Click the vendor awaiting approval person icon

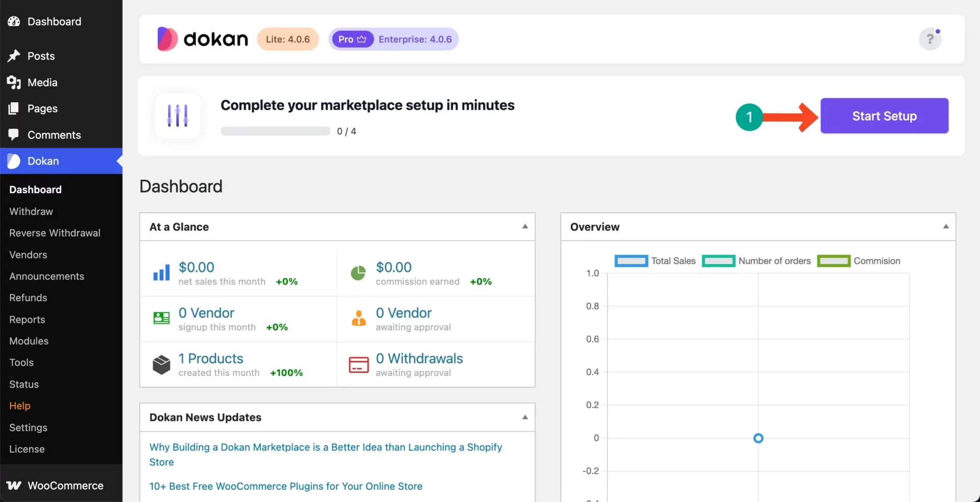pos(359,318)
